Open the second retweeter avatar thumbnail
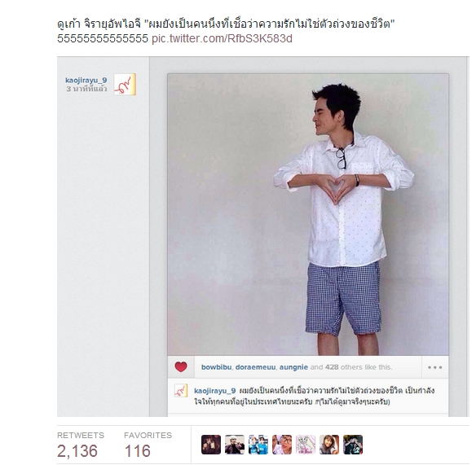The image size is (476, 465). tap(235, 445)
